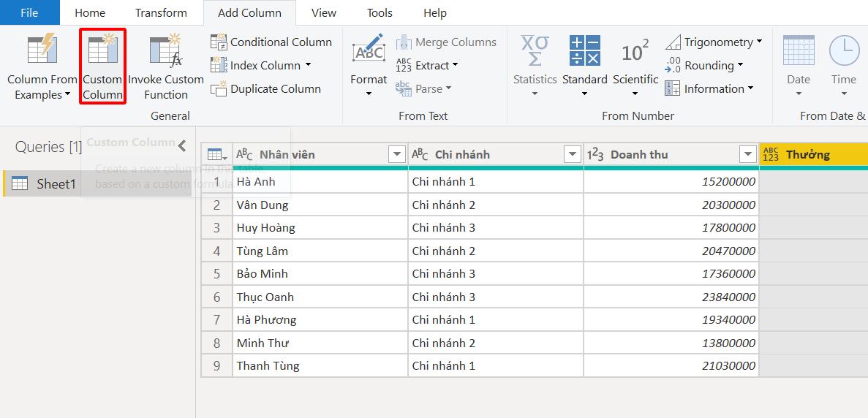Click the Custom Column icon
This screenshot has height=418, width=868.
[102, 48]
